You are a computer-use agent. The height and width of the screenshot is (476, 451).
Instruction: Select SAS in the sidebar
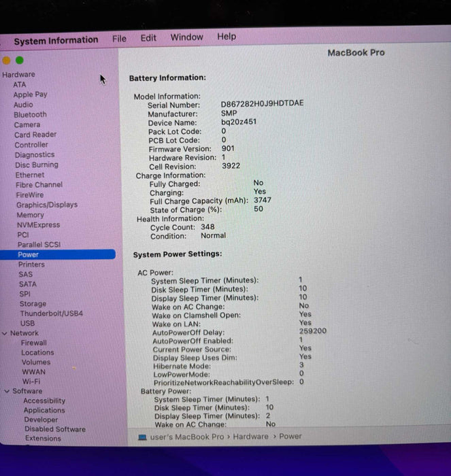26,275
